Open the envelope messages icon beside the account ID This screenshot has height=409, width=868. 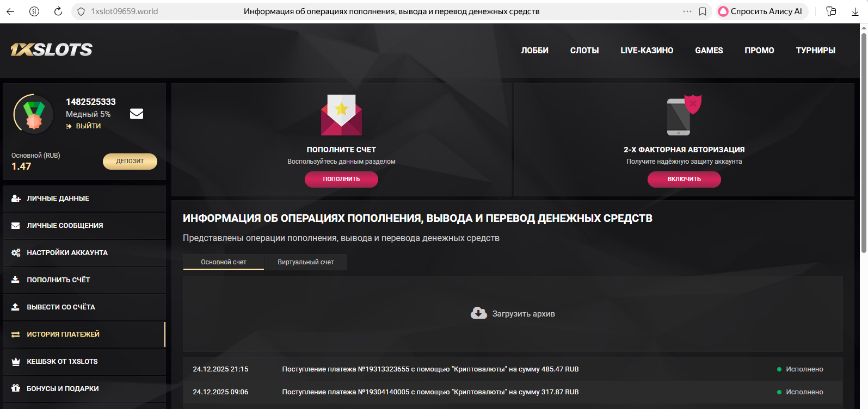click(x=137, y=114)
